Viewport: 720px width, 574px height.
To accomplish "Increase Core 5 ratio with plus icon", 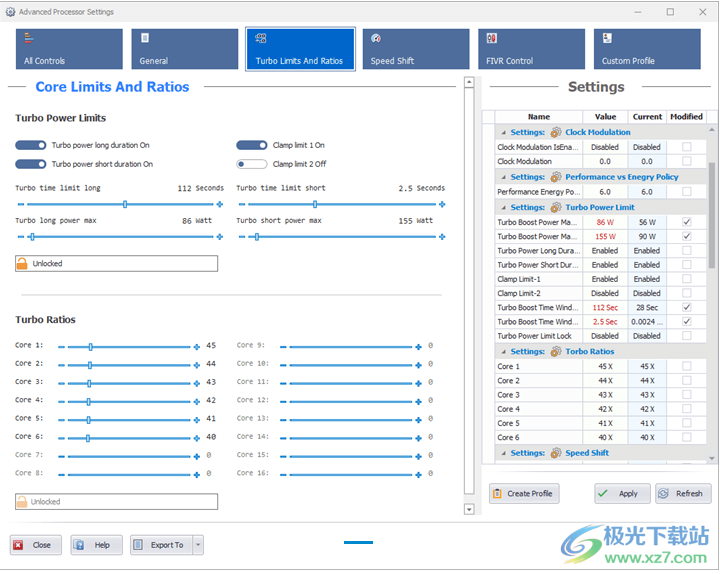I will click(197, 420).
